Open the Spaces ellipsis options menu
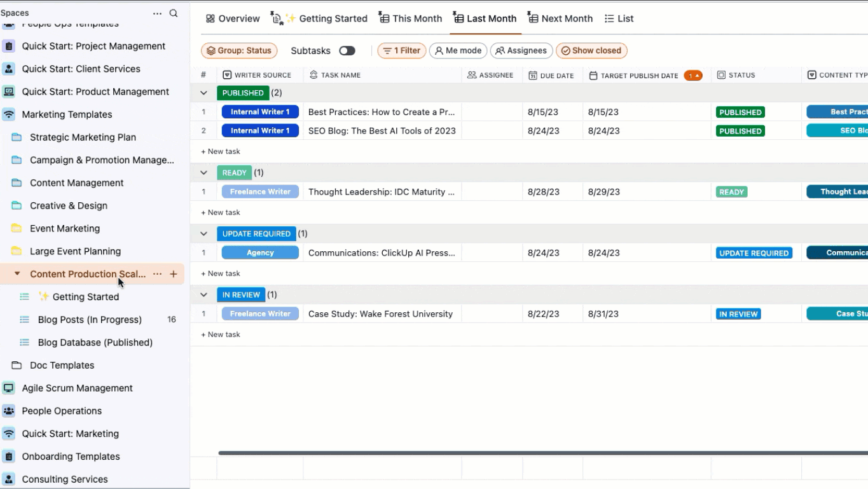This screenshot has height=489, width=868. (x=157, y=13)
